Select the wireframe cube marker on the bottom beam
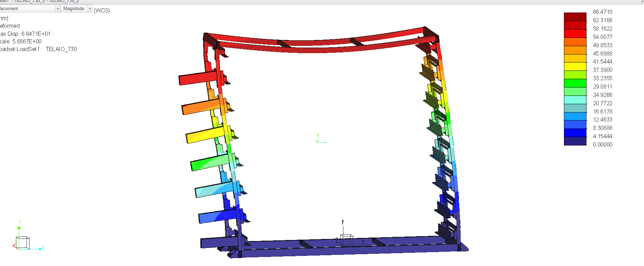 346,240
